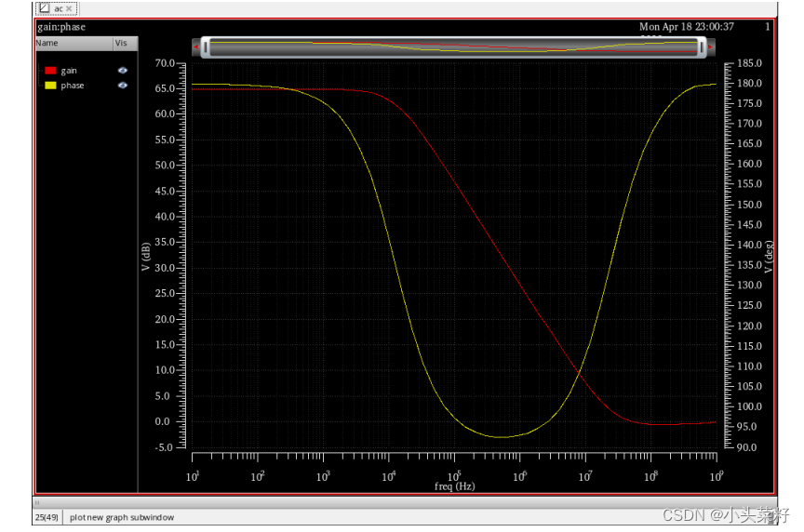804x532 pixels.
Task: Click the left handle of the zoom slider
Action: [206, 47]
